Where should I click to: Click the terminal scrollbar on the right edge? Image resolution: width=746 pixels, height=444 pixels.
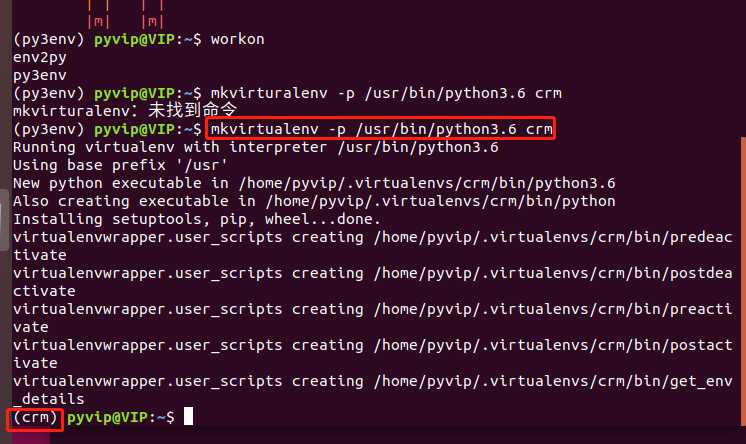pos(743,281)
